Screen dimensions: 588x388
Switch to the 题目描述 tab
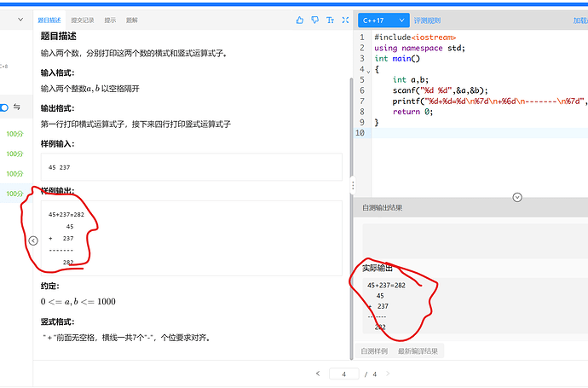coord(49,20)
